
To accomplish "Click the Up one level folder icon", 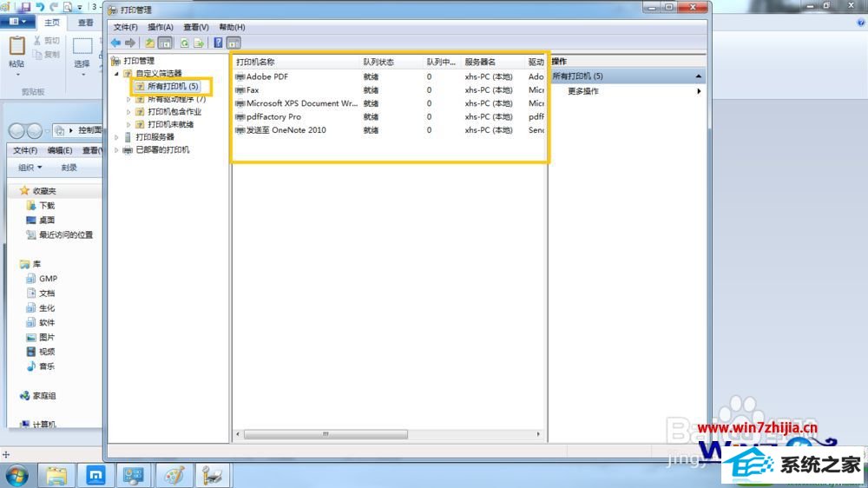I will point(149,43).
